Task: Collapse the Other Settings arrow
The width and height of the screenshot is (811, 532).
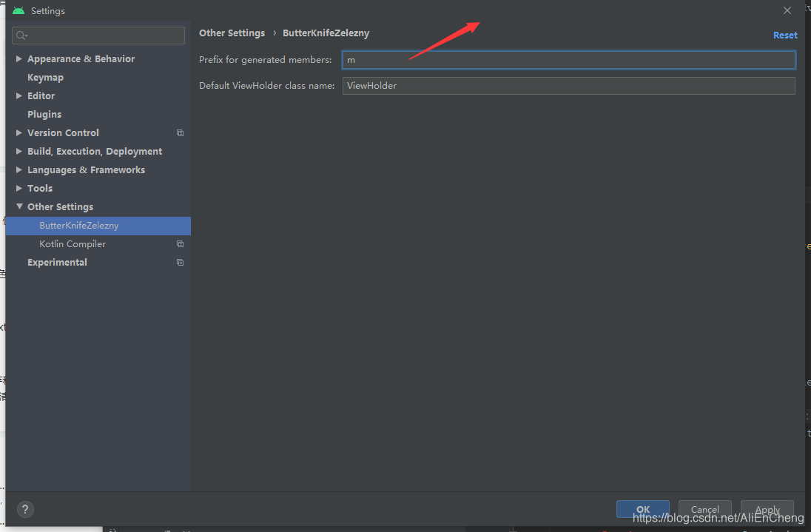Action: [19, 206]
